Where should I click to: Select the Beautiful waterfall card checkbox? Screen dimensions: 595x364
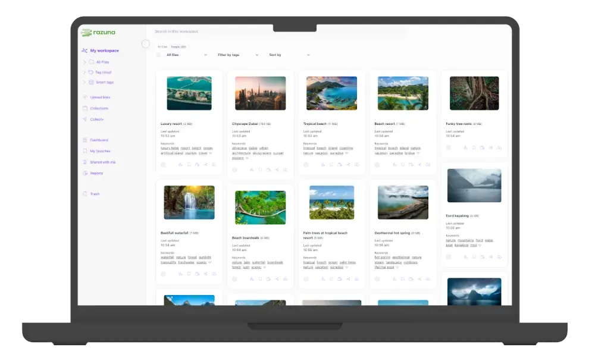163,274
